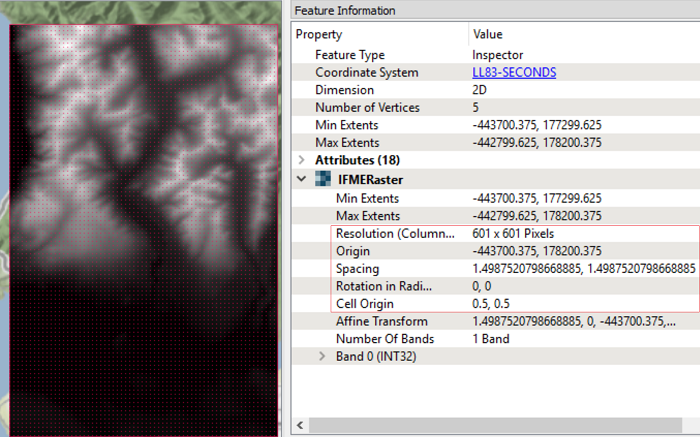The height and width of the screenshot is (437, 700).
Task: Open the LL83-SECONDS coordinate system link
Action: 514,72
